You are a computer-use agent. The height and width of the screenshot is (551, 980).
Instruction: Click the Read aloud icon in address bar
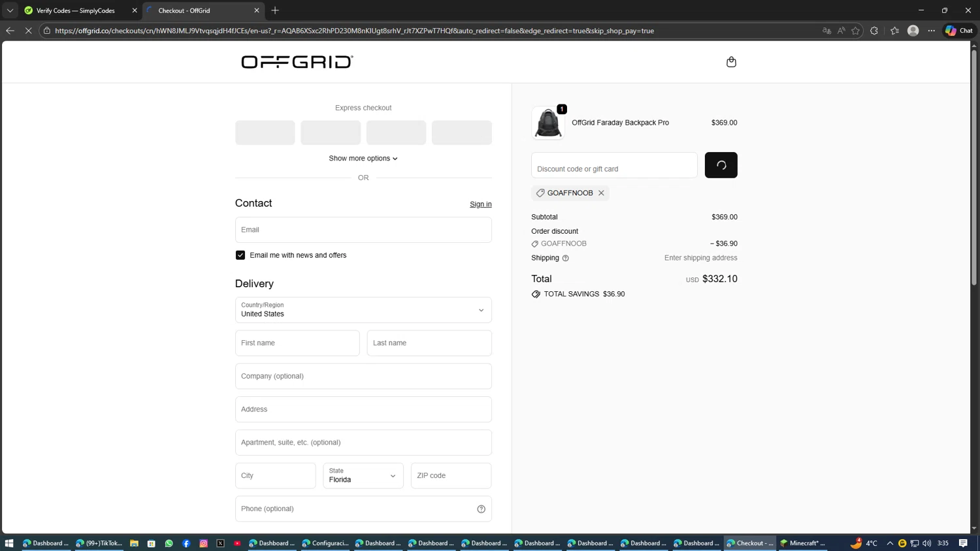pyautogui.click(x=841, y=31)
